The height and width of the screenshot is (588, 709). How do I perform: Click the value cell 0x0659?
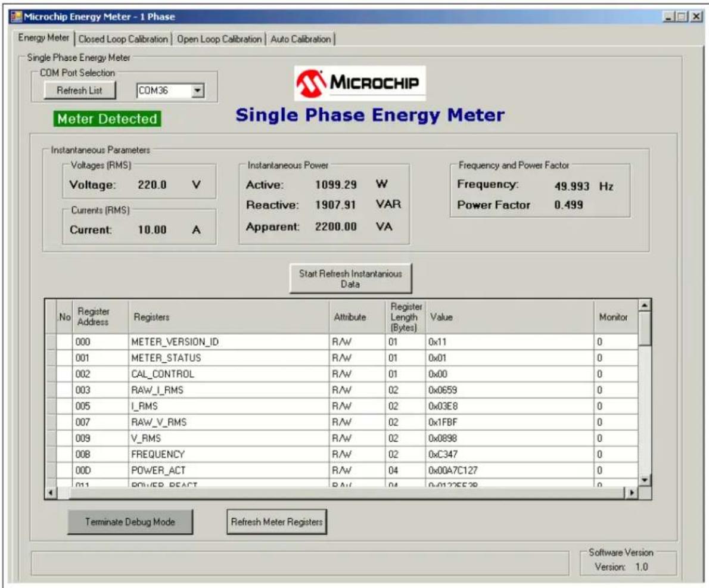[509, 390]
